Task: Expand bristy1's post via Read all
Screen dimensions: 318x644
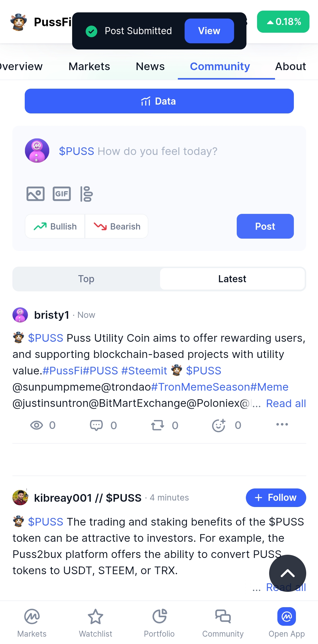Action: [286, 403]
